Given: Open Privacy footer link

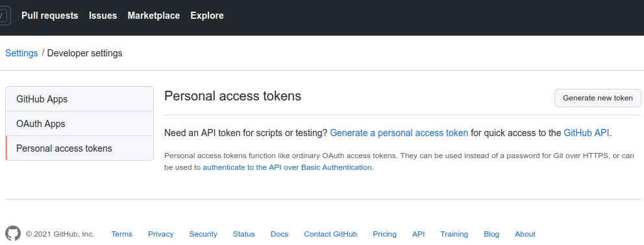Looking at the screenshot, I should tap(160, 234).
